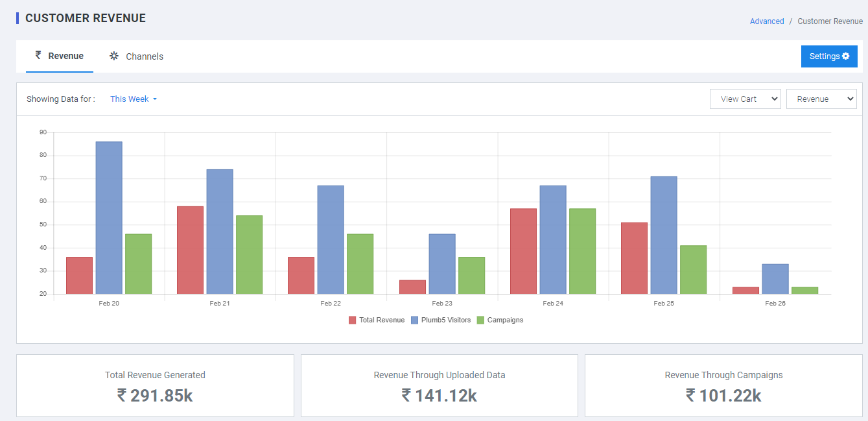Image resolution: width=868 pixels, height=421 pixels.
Task: Open the This Week date range dropdown
Action: coord(134,99)
